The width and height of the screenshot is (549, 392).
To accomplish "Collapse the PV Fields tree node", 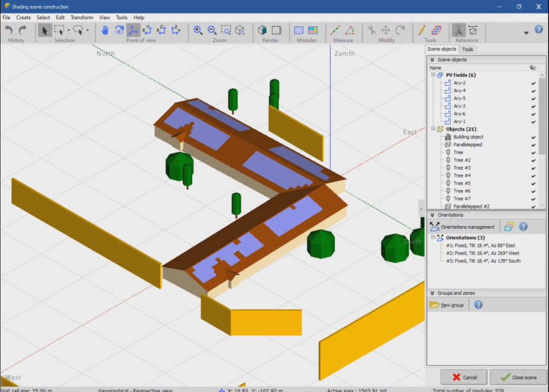I will pyautogui.click(x=433, y=75).
